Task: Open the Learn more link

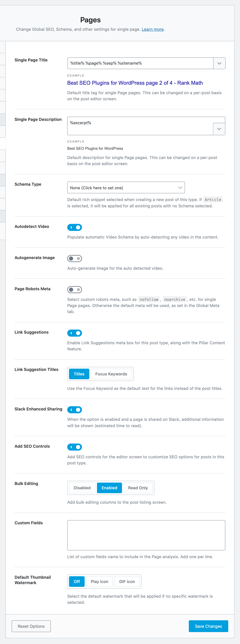Action: pyautogui.click(x=152, y=29)
